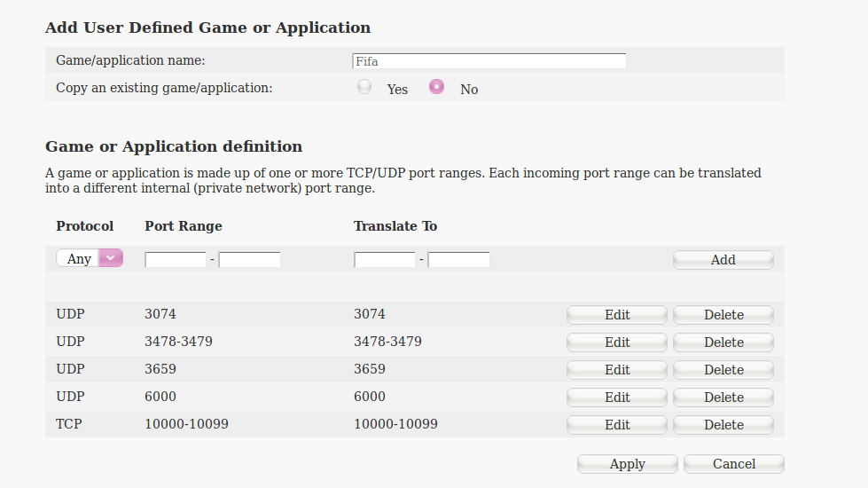
Task: Apply the game definition settings
Action: click(x=628, y=464)
